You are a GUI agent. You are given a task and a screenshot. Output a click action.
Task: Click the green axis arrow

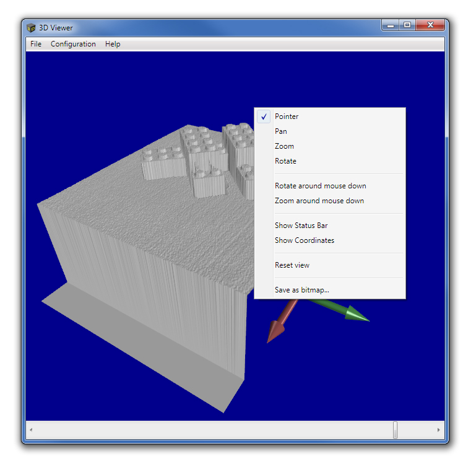click(350, 313)
